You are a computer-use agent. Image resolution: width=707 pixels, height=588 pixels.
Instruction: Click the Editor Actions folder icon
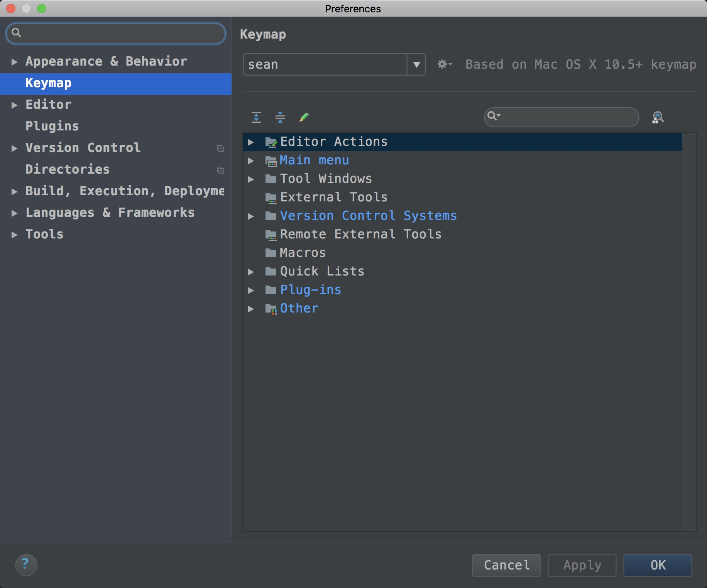pyautogui.click(x=271, y=142)
